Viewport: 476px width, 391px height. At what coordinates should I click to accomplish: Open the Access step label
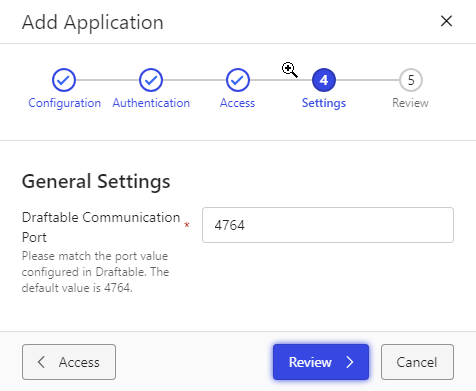click(237, 103)
